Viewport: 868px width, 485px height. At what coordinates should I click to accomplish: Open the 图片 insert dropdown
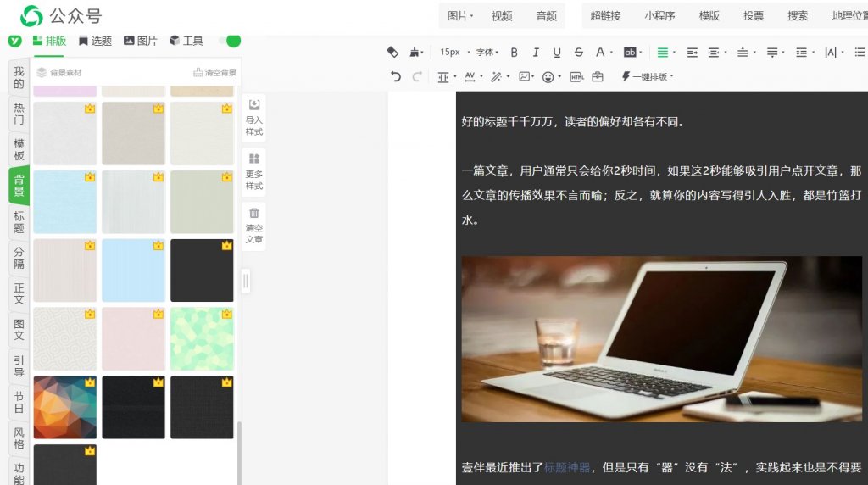pos(460,16)
